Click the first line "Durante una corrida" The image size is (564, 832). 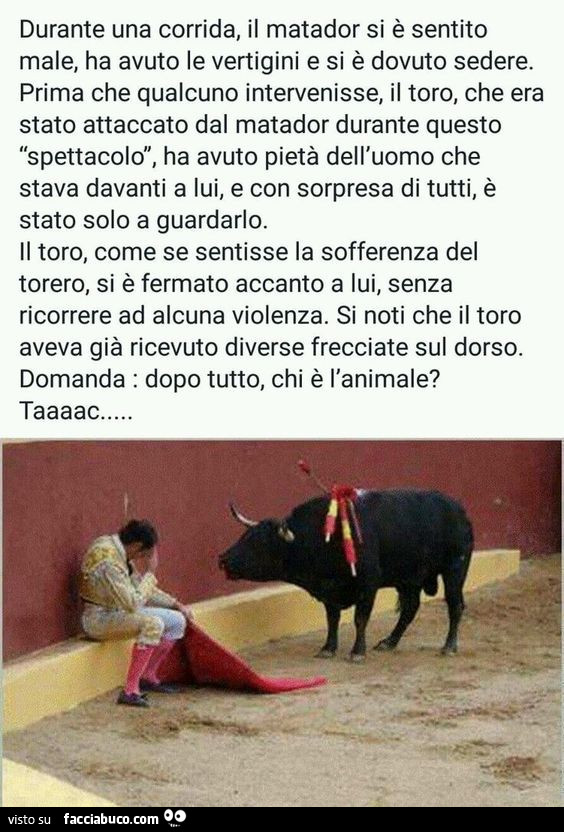[253, 29]
